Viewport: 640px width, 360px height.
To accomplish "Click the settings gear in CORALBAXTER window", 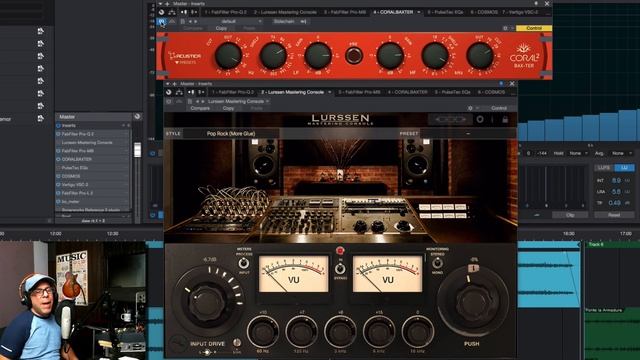I will tap(505, 28).
